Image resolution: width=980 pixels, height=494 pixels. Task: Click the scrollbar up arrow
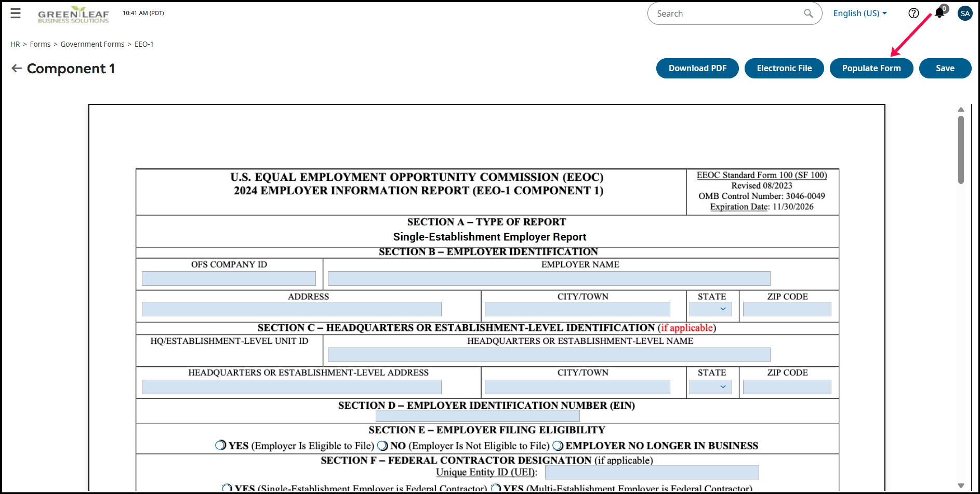[x=961, y=110]
